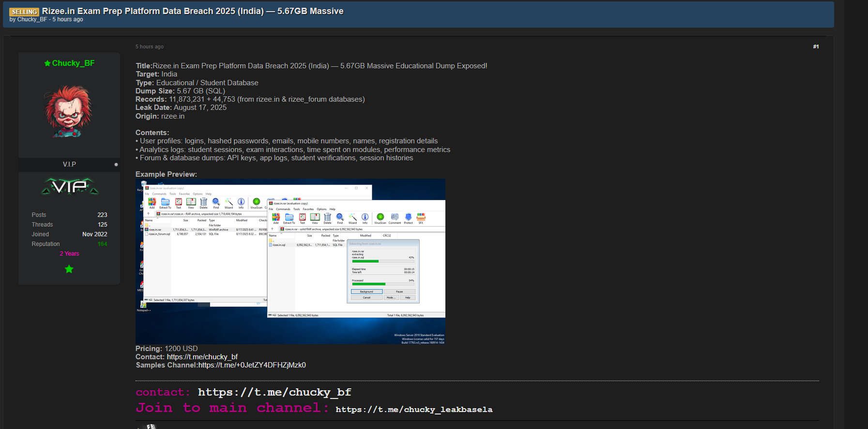View reputation details via the 164 value
Image resolution: width=868 pixels, height=429 pixels.
pyautogui.click(x=102, y=244)
